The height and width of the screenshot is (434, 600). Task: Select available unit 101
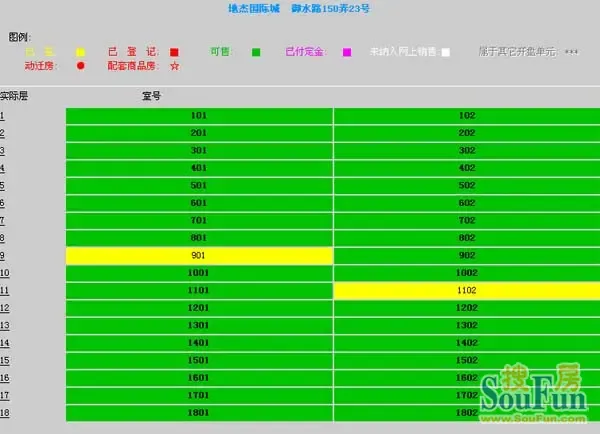tap(199, 116)
